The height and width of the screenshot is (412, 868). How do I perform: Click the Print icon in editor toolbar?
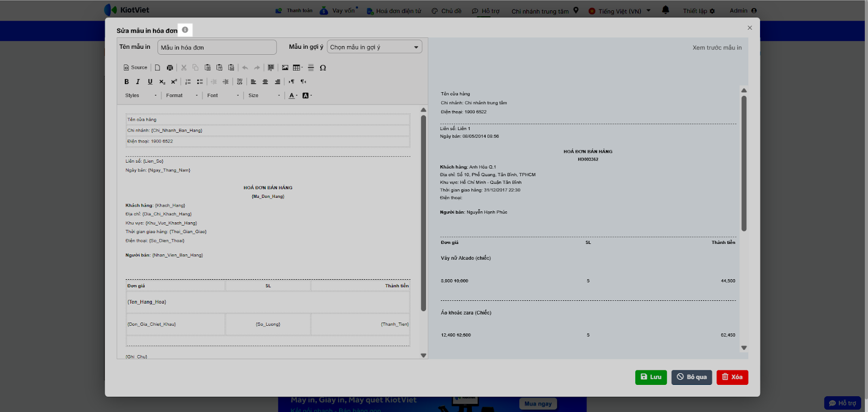tap(170, 68)
